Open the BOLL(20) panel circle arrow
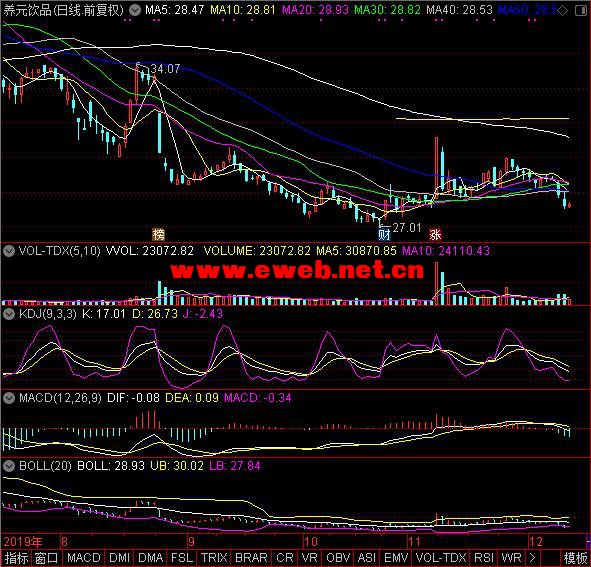Screen dimensions: 591x567 [x=9, y=466]
